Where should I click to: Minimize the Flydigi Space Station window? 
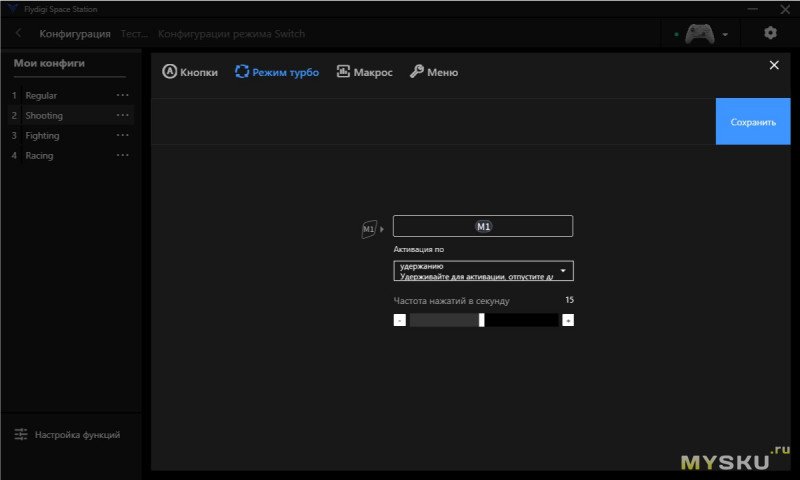coord(753,9)
